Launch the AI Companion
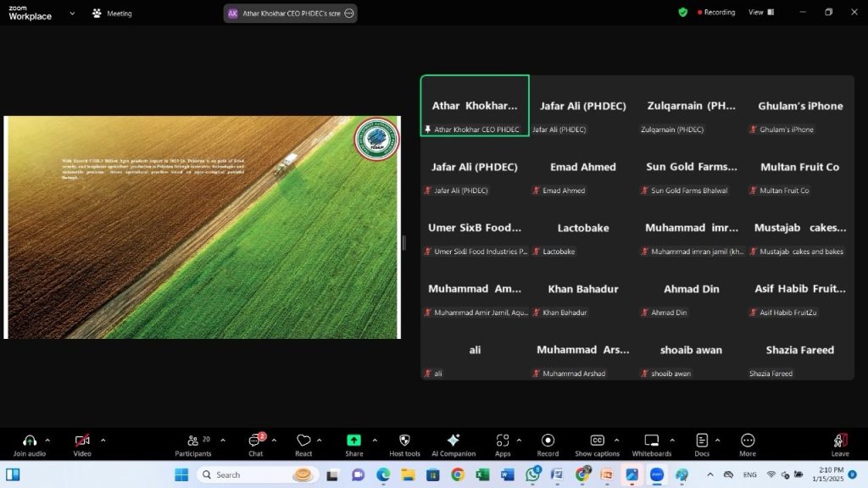The width and height of the screenshot is (868, 488). pos(453,441)
